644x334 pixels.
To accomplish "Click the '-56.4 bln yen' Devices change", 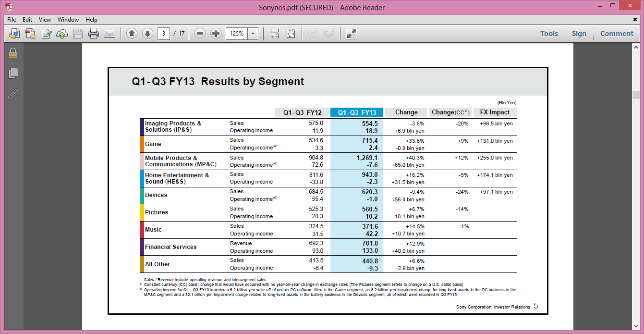I will click(x=410, y=199).
